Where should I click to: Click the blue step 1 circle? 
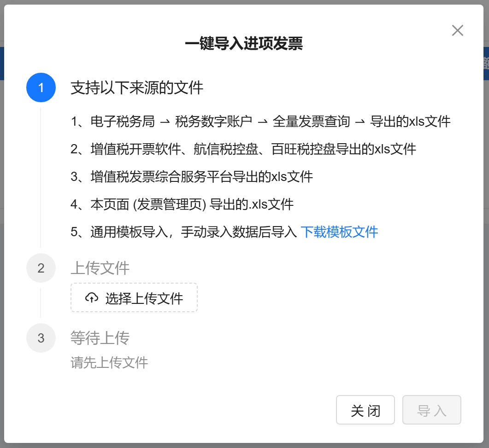41,87
